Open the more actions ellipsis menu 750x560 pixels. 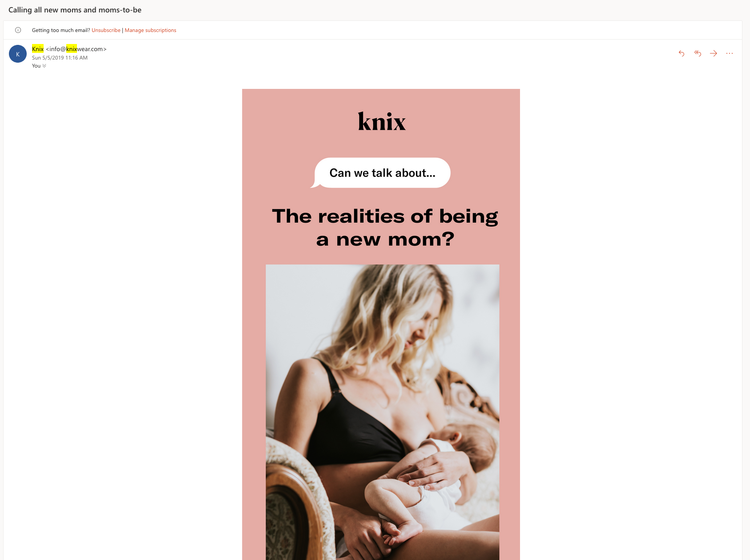(730, 53)
